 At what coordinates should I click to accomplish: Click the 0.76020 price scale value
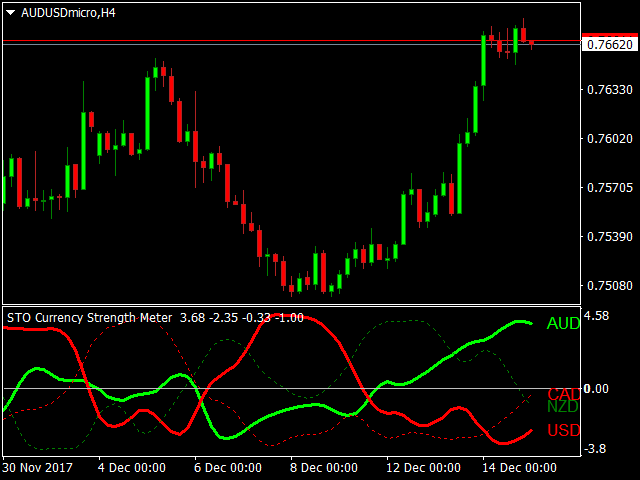[610, 138]
